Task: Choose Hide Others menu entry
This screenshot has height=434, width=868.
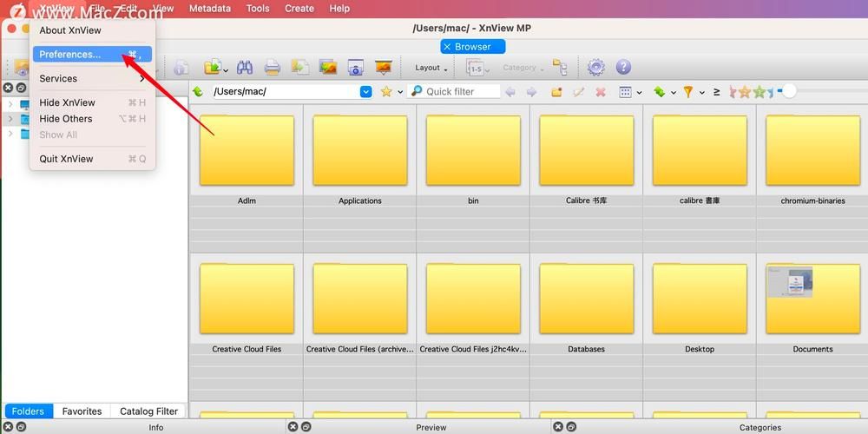Action: tap(92, 118)
